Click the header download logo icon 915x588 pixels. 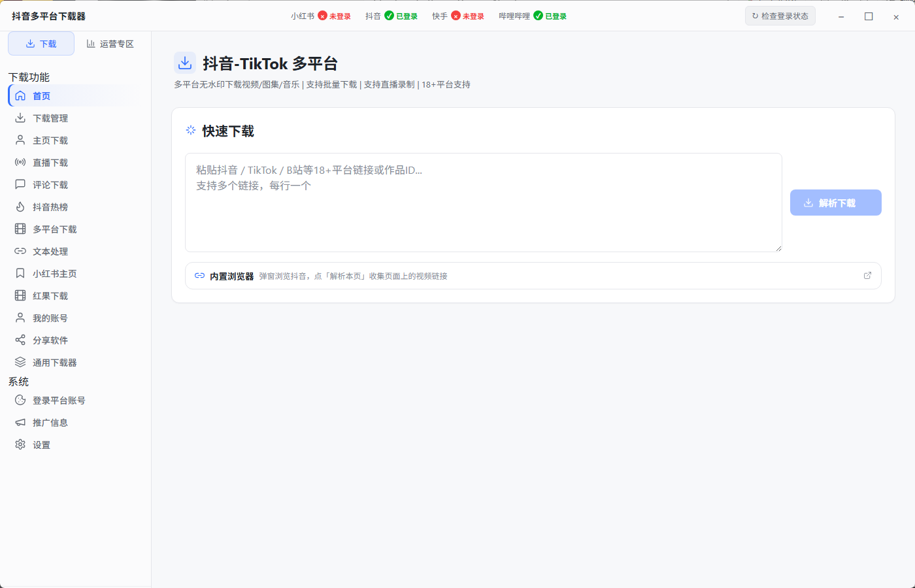point(185,63)
